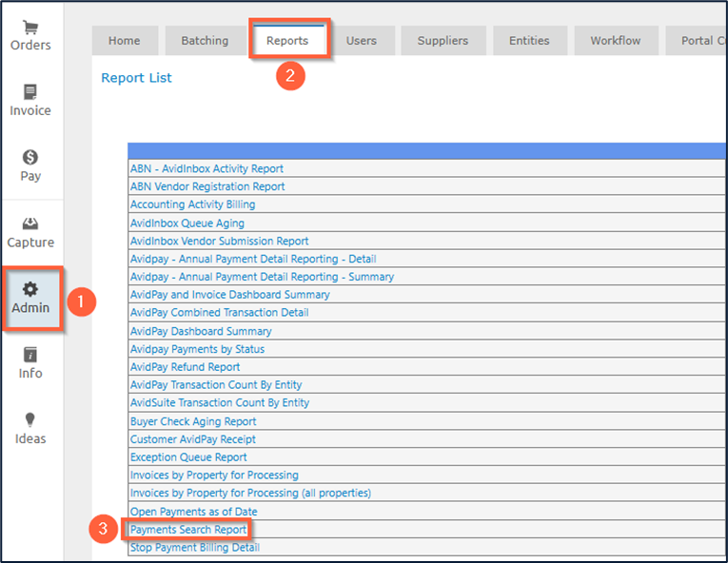Image resolution: width=728 pixels, height=563 pixels.
Task: Open Stop Payment Billing Detail report
Action: 194,548
